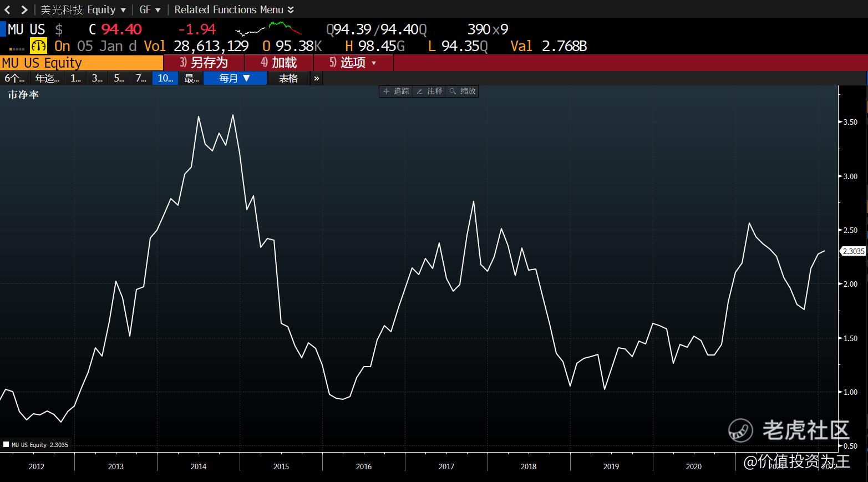Click the MU US ticker label

click(27, 29)
